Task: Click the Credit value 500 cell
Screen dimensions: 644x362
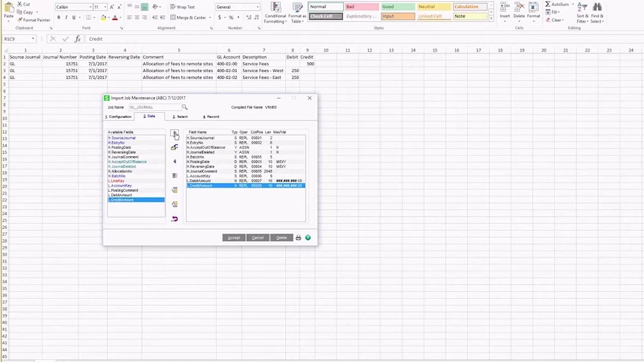Action: point(307,64)
